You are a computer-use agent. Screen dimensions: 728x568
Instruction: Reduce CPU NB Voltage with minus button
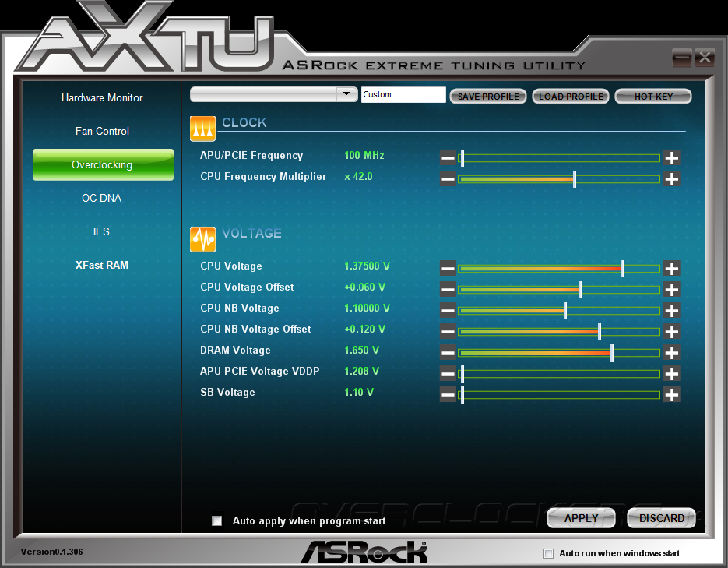pos(448,310)
